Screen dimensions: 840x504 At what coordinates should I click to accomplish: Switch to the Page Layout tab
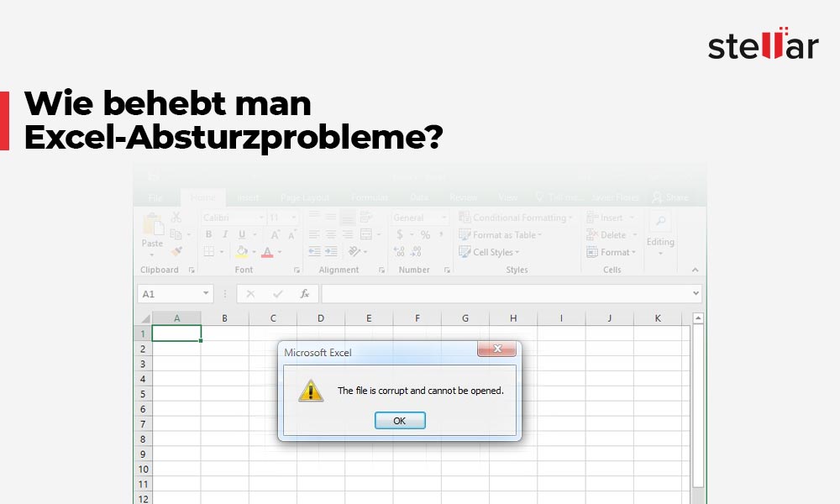coord(305,197)
